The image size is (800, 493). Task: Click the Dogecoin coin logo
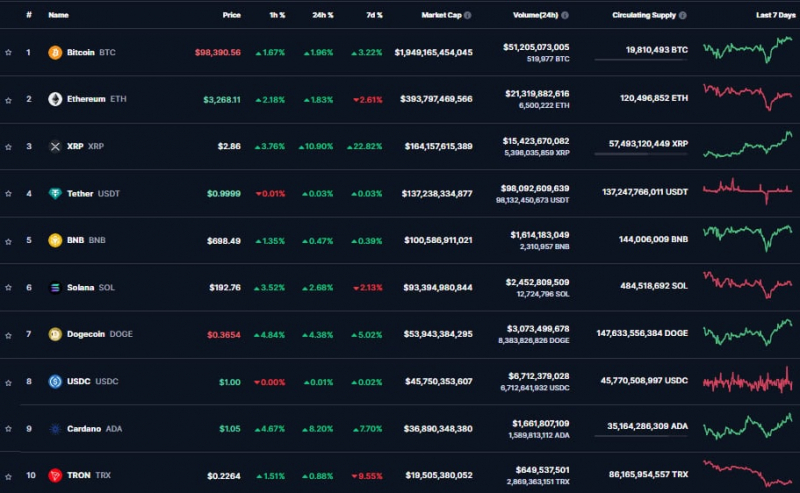pyautogui.click(x=55, y=334)
